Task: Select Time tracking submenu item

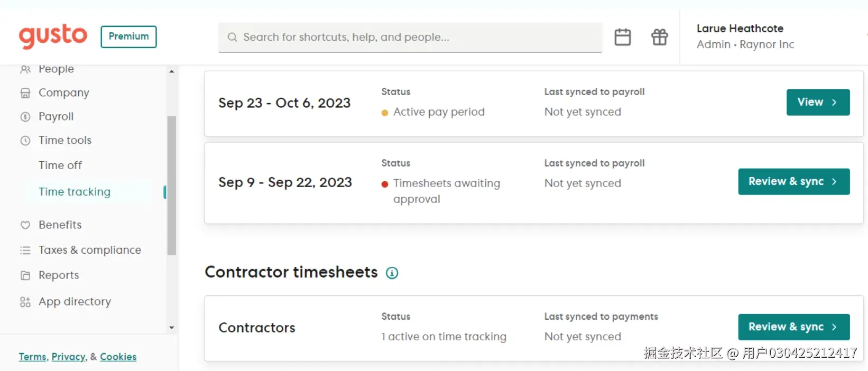Action: pyautogui.click(x=75, y=192)
